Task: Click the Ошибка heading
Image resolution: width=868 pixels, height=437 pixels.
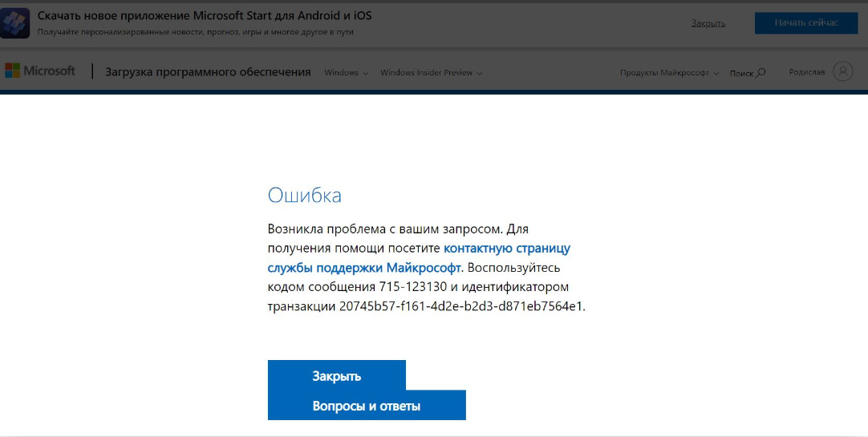Action: 304,196
